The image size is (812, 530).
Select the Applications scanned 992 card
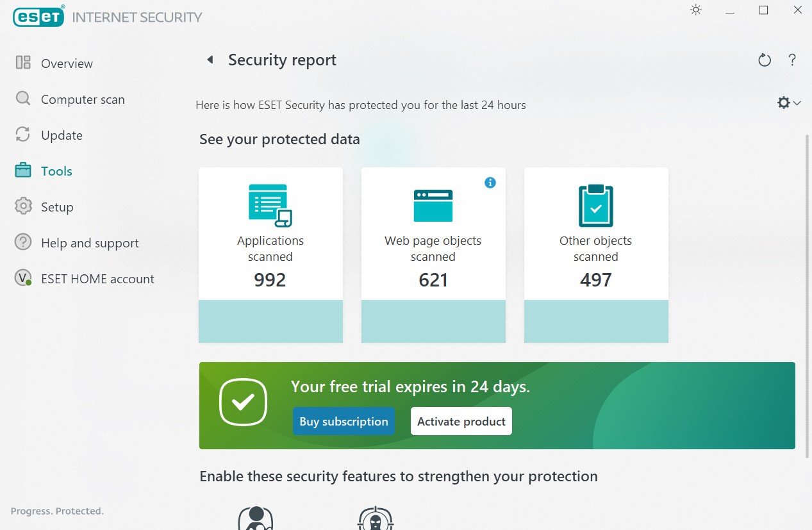coord(270,255)
